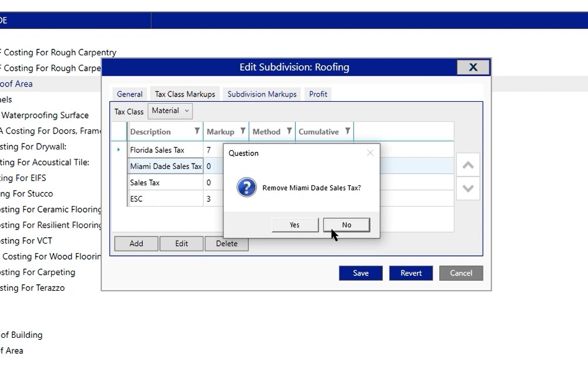Close the Question dialog with X

pos(370,153)
